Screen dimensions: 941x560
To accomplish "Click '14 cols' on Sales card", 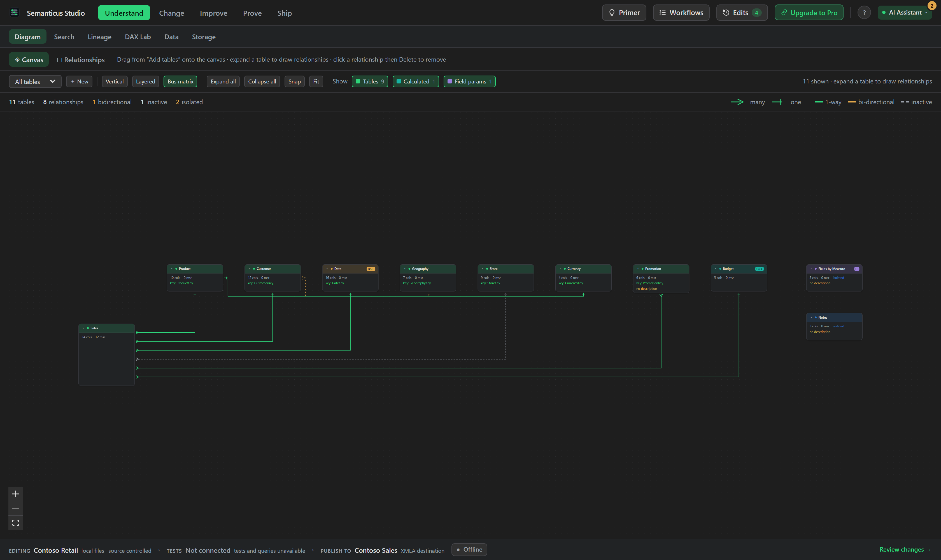I will click(87, 337).
